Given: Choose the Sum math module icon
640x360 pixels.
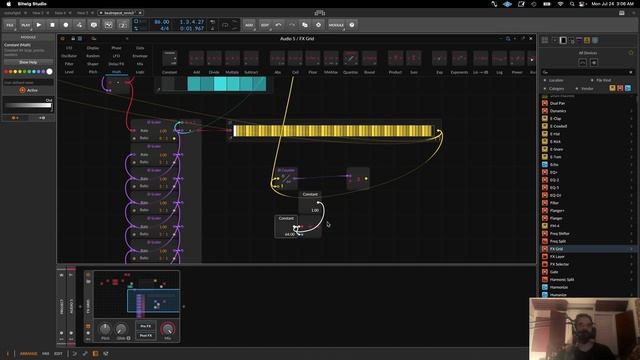Looking at the screenshot, I should coord(413,58).
